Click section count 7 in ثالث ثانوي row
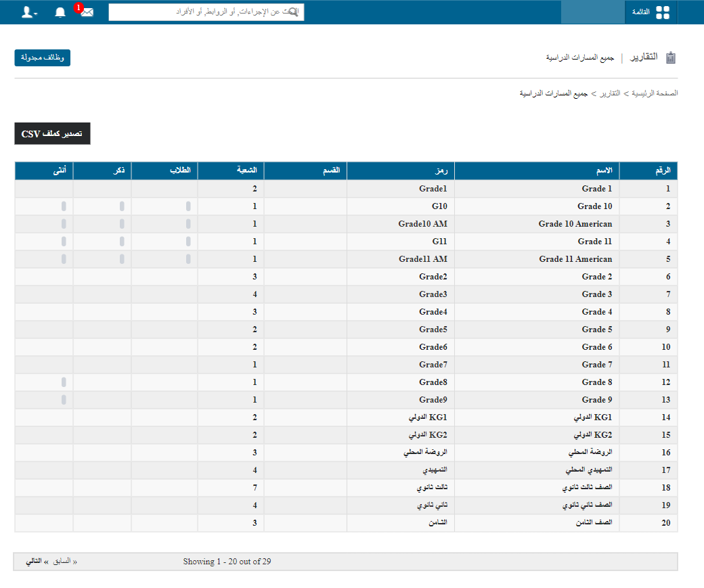This screenshot has height=588, width=704. (x=231, y=487)
